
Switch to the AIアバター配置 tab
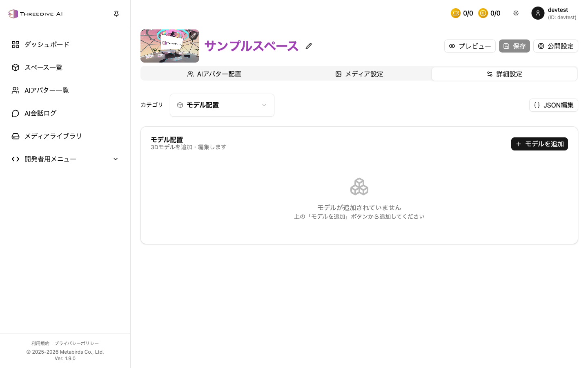tap(214, 74)
